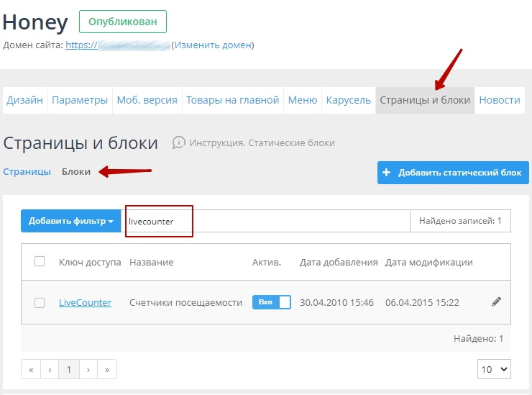
Task: Select the LiveCounter row checkbox
Action: pos(40,303)
